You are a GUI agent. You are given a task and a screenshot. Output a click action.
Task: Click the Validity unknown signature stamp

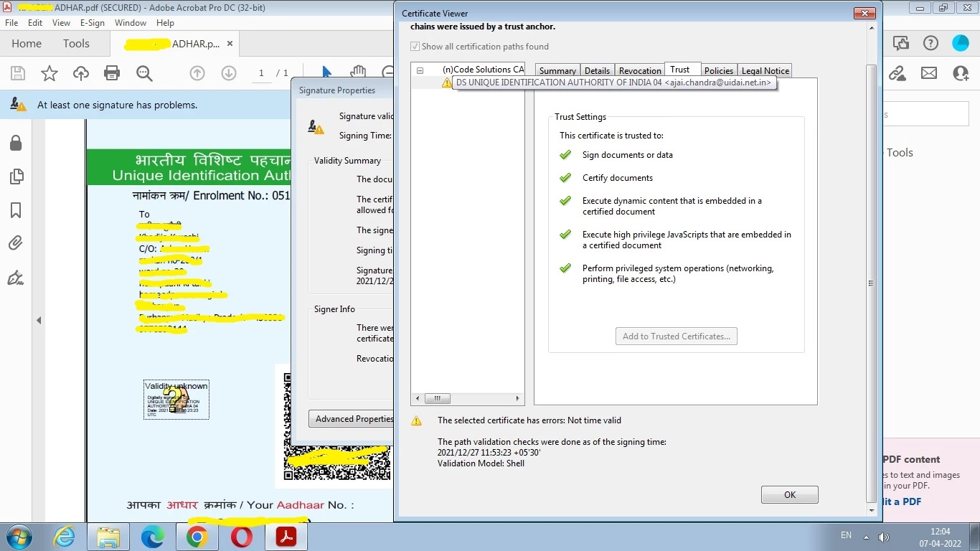176,400
